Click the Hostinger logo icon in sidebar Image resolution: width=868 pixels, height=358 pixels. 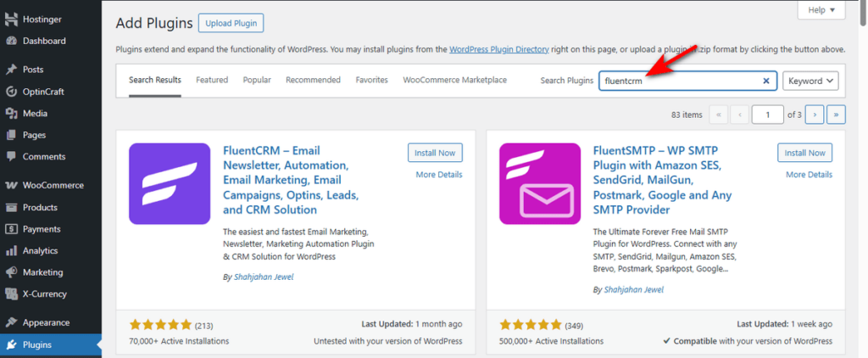[11, 20]
